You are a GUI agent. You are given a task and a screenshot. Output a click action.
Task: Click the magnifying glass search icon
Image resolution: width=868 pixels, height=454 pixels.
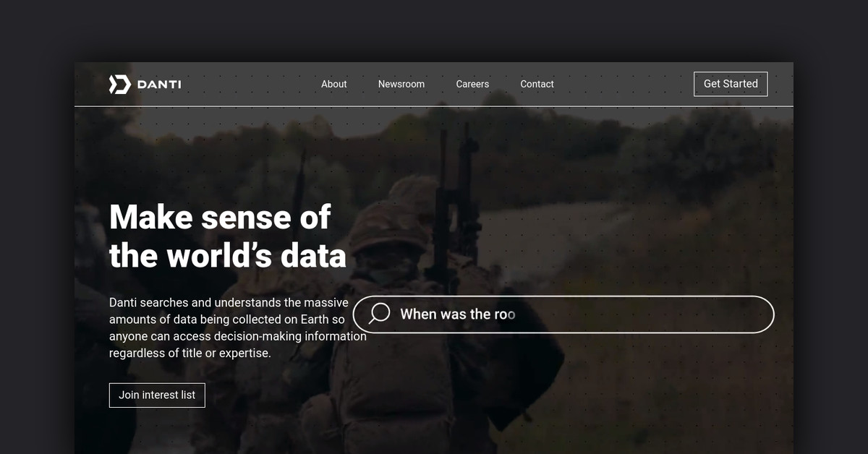pyautogui.click(x=380, y=314)
